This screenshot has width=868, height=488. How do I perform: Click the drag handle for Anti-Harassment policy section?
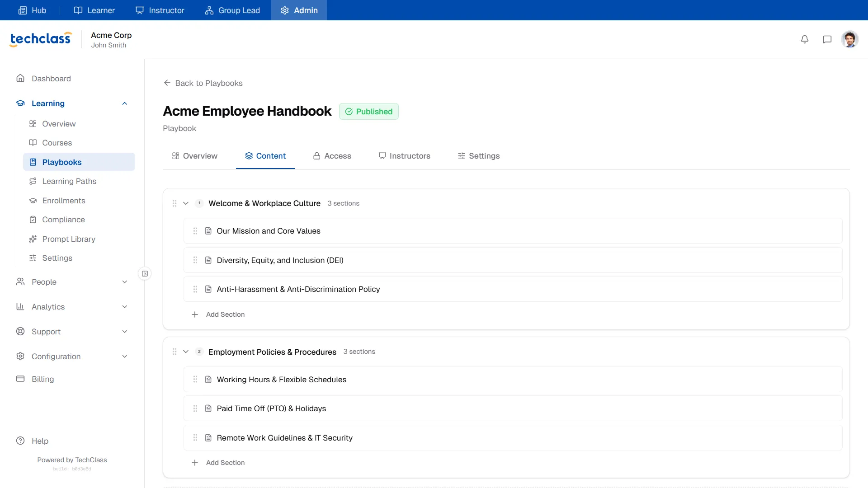click(195, 289)
